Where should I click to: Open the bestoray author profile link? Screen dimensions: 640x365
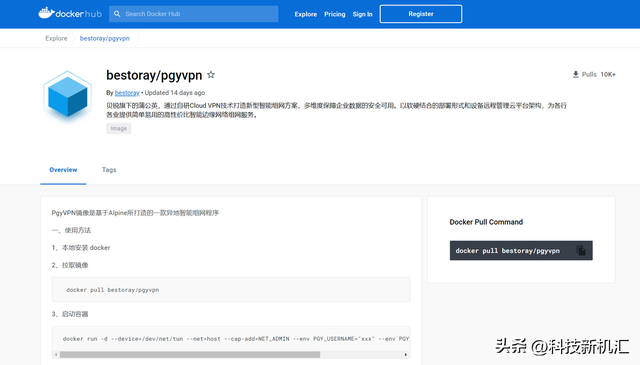127,93
